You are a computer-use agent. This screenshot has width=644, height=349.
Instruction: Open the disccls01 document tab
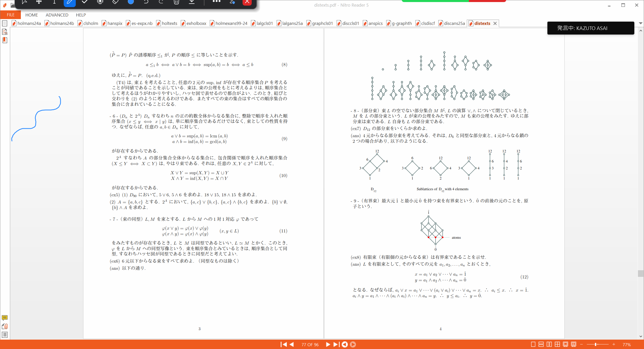pos(348,23)
